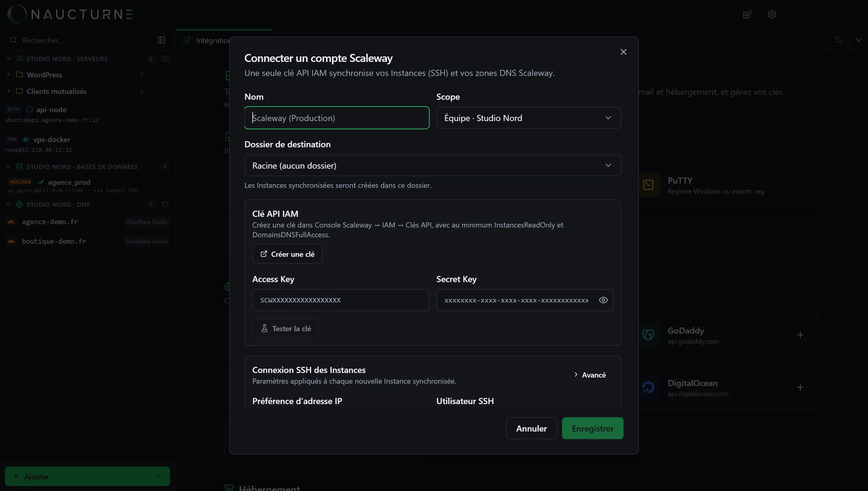
Task: Open the tab bar chevron dropdown
Action: tap(858, 40)
